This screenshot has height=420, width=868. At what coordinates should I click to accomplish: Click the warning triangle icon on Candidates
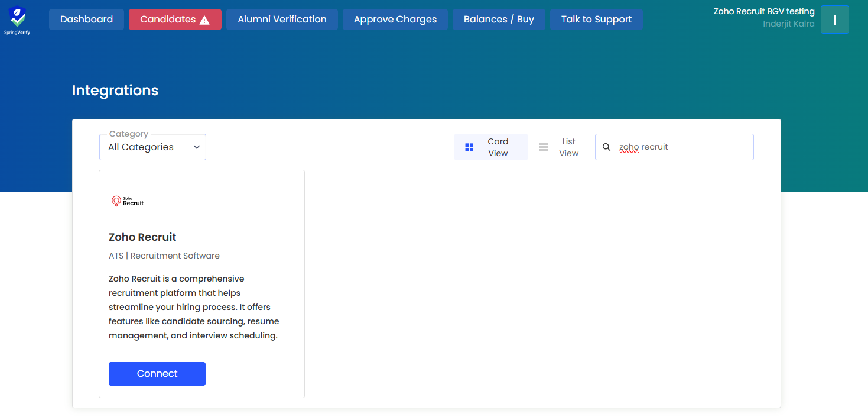coord(204,20)
